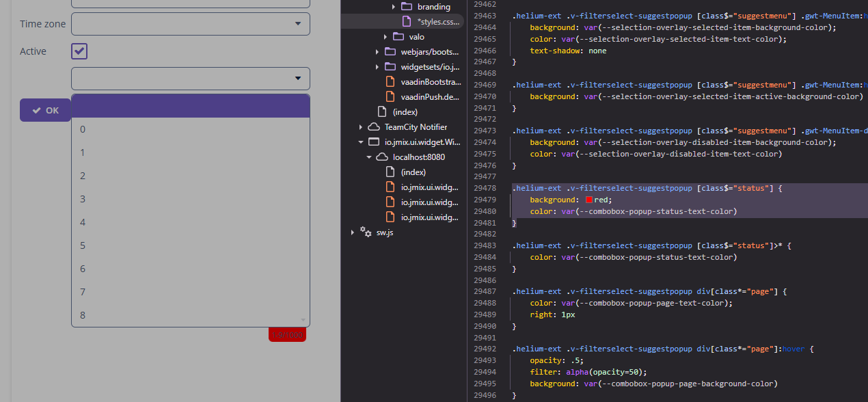The image size is (868, 402).
Task: Expand the branding folder
Action: 394,7
